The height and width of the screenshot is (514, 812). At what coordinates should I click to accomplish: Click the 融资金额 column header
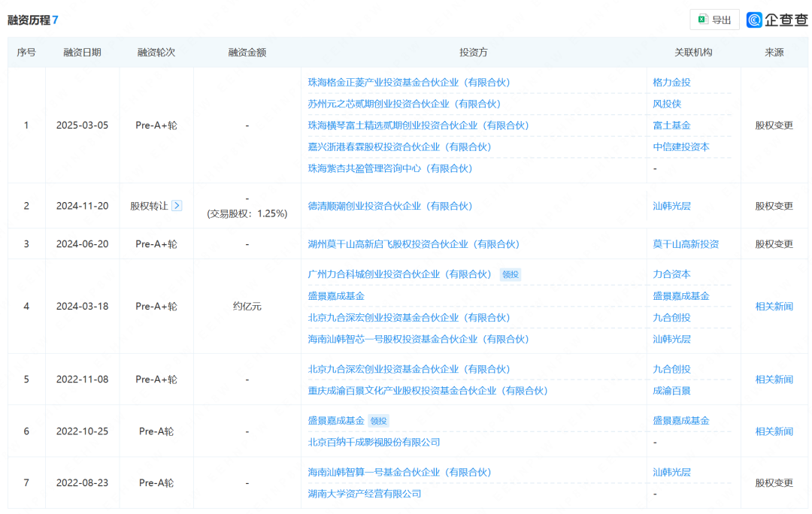(x=247, y=53)
